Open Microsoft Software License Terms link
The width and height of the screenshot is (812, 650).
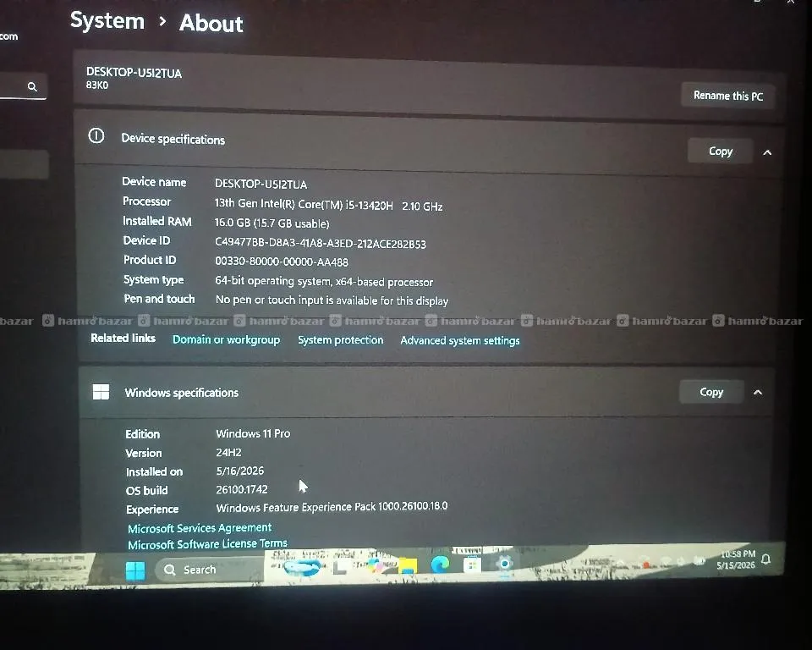(207, 543)
